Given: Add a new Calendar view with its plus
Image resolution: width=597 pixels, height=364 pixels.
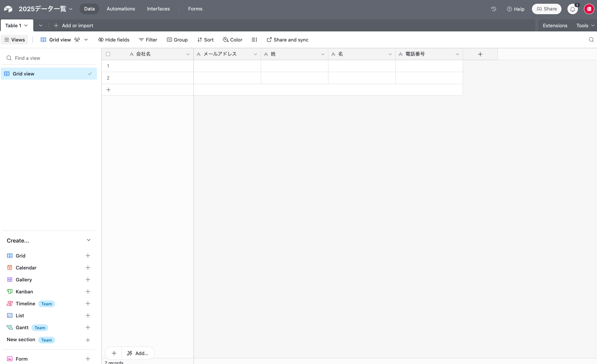Looking at the screenshot, I should 88,268.
